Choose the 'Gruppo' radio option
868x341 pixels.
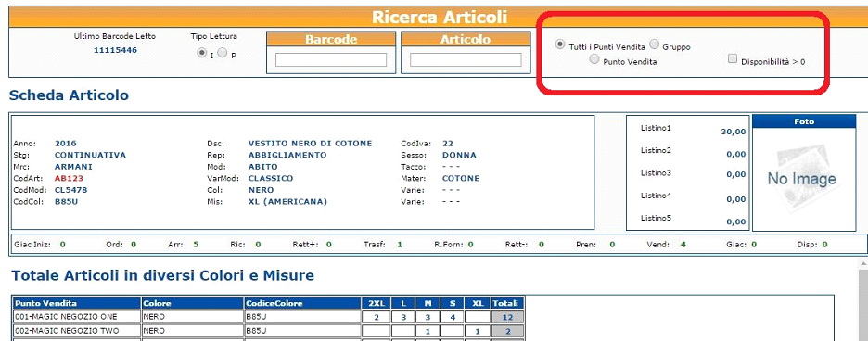pos(655,44)
